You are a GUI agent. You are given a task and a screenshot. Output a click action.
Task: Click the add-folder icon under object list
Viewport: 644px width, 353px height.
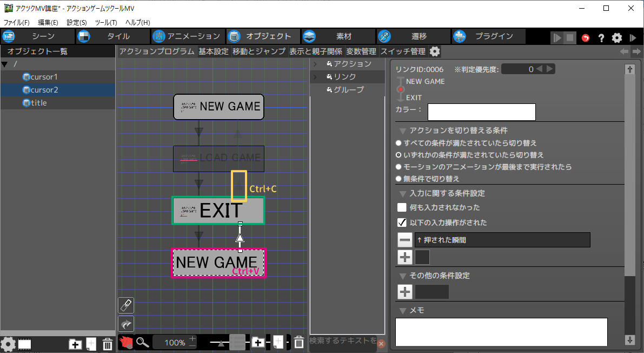click(x=75, y=344)
